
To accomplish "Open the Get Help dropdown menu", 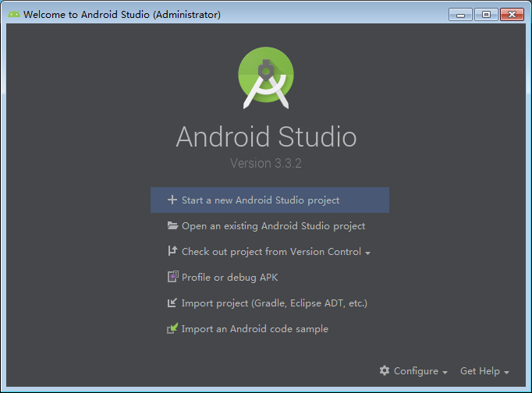I will [484, 371].
